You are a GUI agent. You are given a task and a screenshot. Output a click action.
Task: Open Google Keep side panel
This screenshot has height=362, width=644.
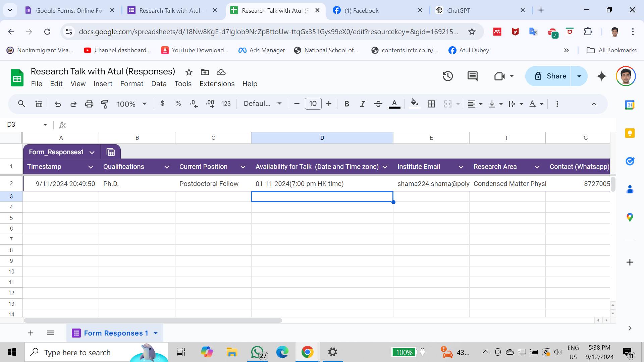click(x=630, y=133)
